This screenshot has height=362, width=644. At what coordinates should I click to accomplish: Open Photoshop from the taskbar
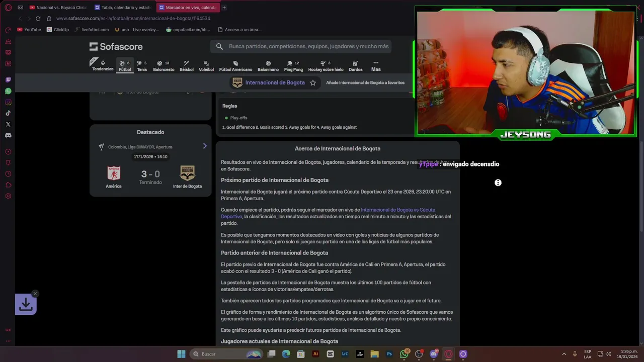(389, 354)
